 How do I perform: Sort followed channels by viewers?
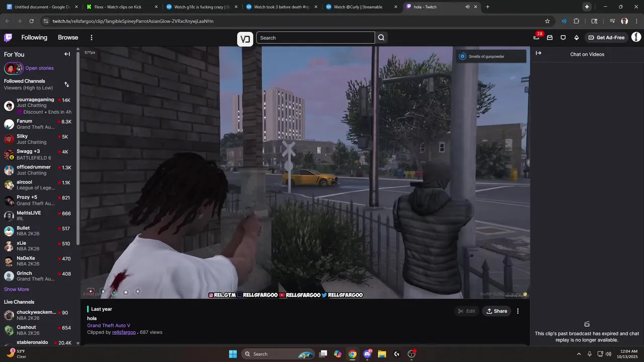pyautogui.click(x=67, y=84)
